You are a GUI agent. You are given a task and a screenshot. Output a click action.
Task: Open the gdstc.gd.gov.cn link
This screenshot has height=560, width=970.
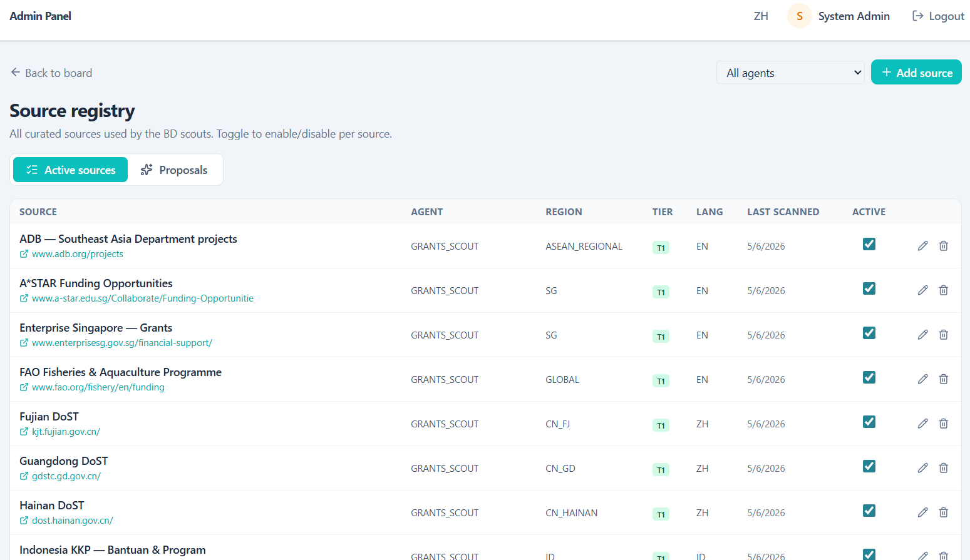tap(66, 476)
